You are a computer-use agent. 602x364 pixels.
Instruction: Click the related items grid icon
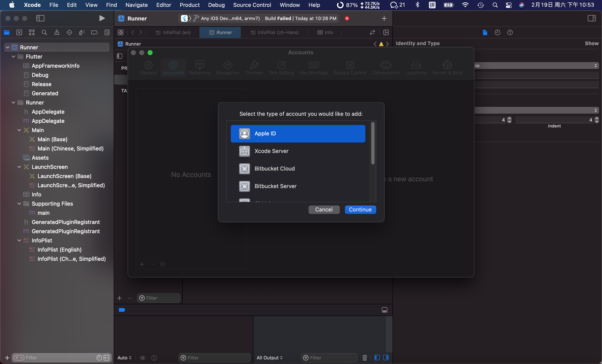click(x=121, y=32)
